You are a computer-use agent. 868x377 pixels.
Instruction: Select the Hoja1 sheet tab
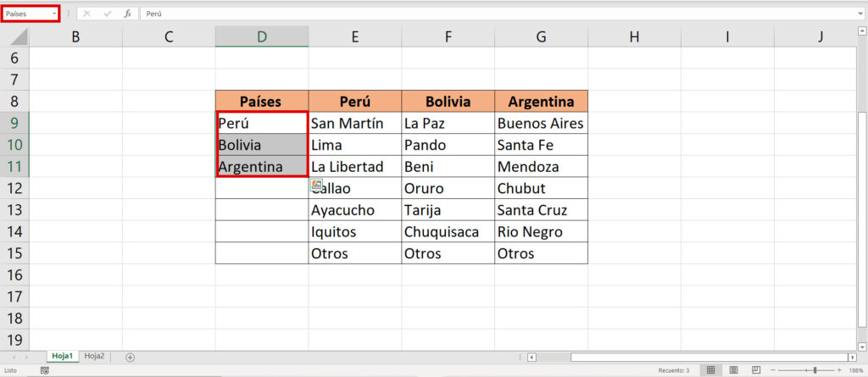pos(64,357)
